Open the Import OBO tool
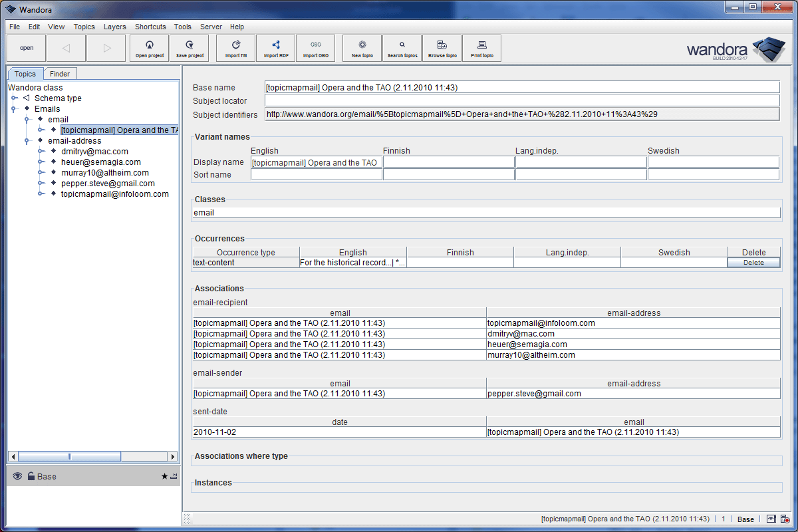 (x=315, y=47)
